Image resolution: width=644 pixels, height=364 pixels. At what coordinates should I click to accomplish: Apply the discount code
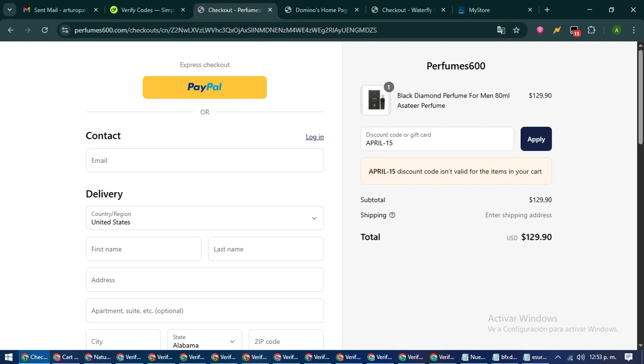536,139
